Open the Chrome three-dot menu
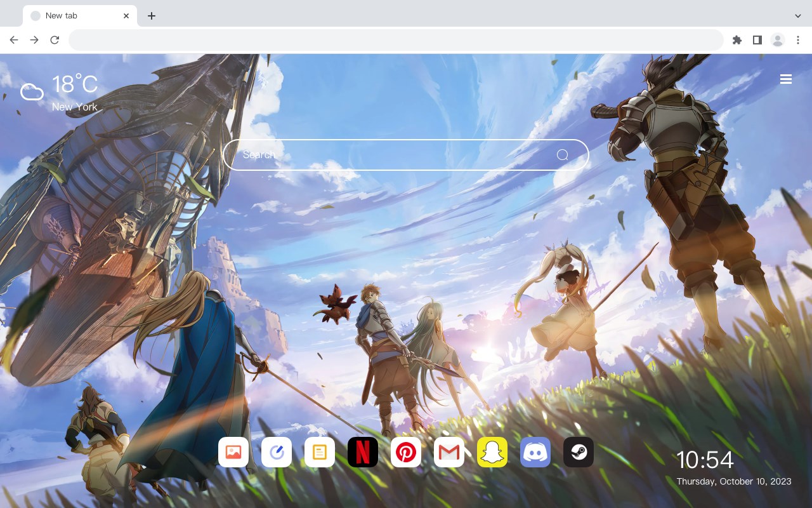Screen dimensions: 812x508 click(798, 40)
